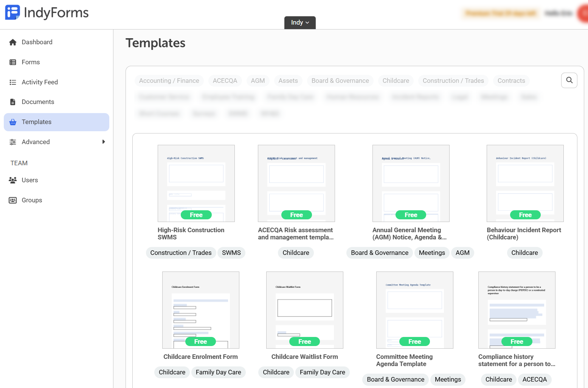Toggle the Assets filter on
This screenshot has width=588, height=388.
288,81
